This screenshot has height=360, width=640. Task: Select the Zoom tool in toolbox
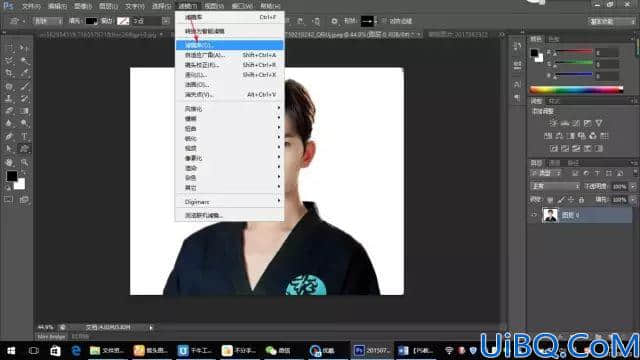coord(24,162)
